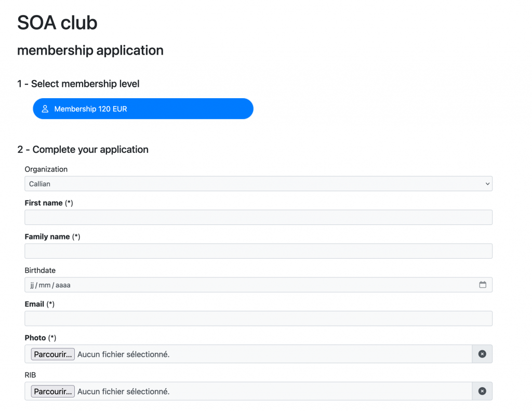Open the Birthdate calendar picker icon
532x411 pixels.
483,285
